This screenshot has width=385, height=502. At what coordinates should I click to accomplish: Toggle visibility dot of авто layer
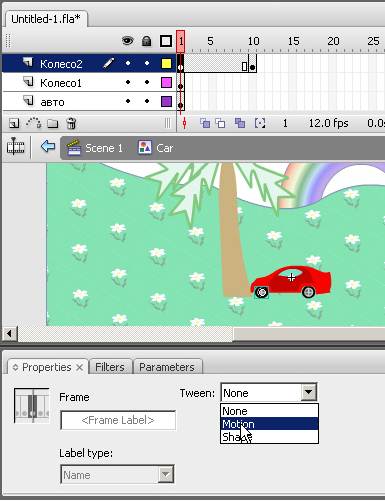(128, 101)
